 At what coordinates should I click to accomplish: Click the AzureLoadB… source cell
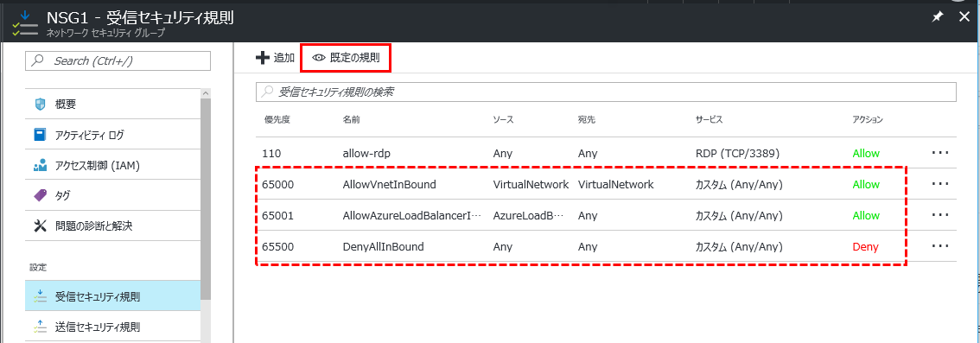point(528,215)
